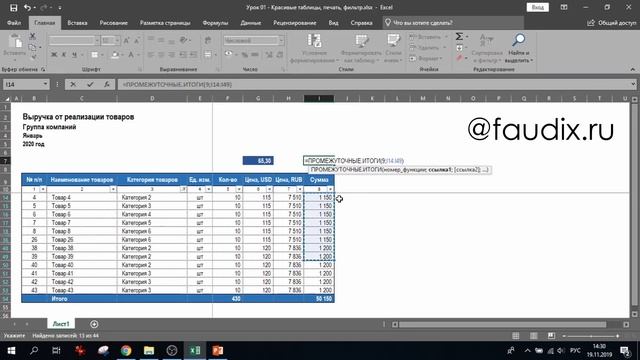Collapse the ribbon with chevron

pos(632,70)
